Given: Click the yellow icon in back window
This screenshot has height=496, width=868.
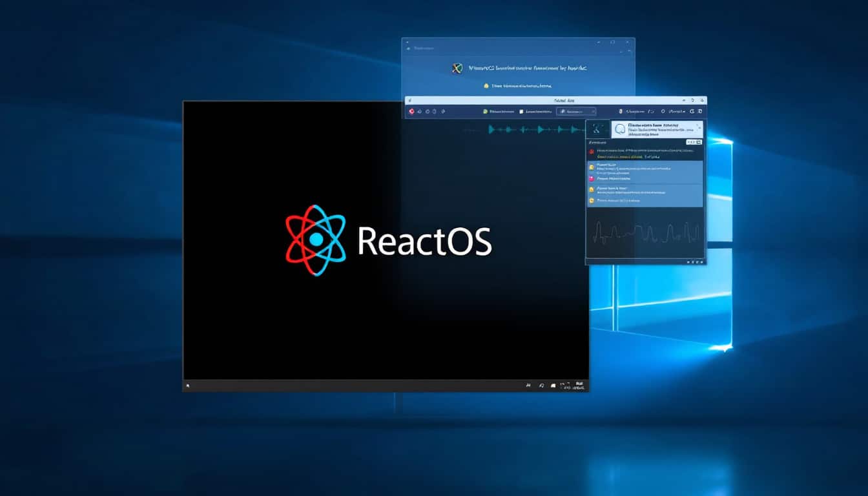Looking at the screenshot, I should point(486,85).
